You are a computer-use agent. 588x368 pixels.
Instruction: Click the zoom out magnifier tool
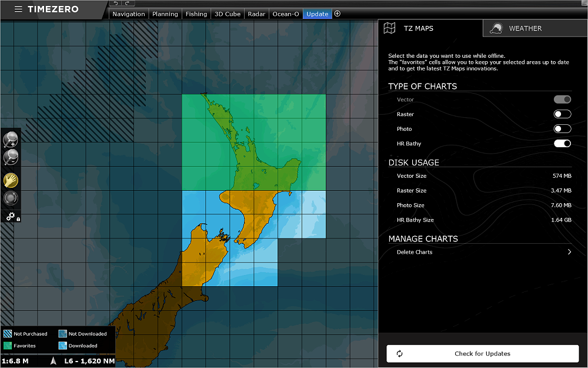pyautogui.click(x=11, y=157)
